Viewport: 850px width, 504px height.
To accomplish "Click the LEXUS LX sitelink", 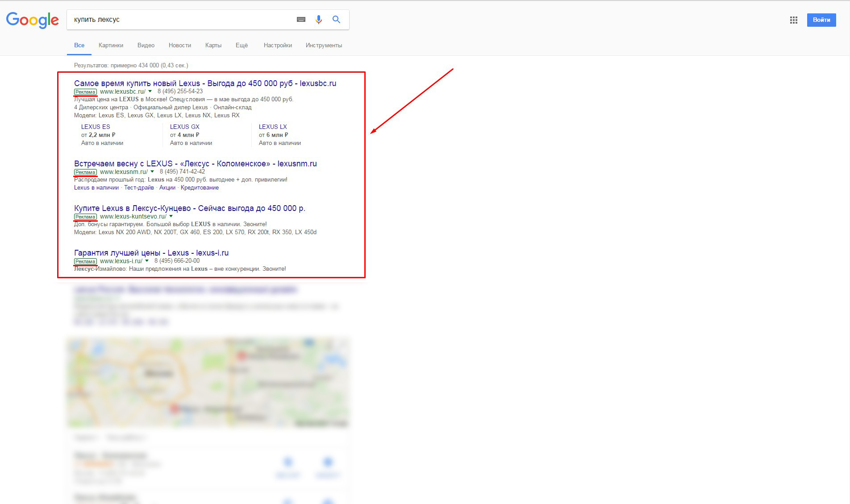I will pos(273,127).
